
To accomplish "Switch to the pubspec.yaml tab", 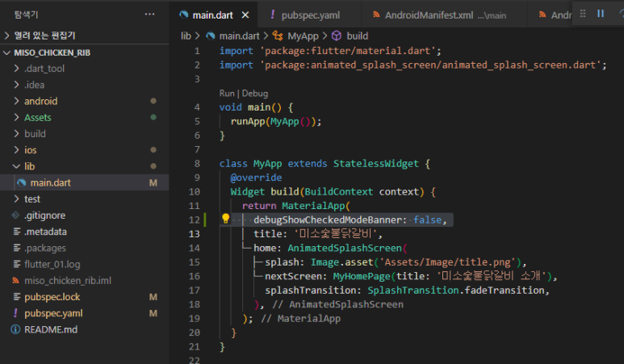I will coord(310,15).
